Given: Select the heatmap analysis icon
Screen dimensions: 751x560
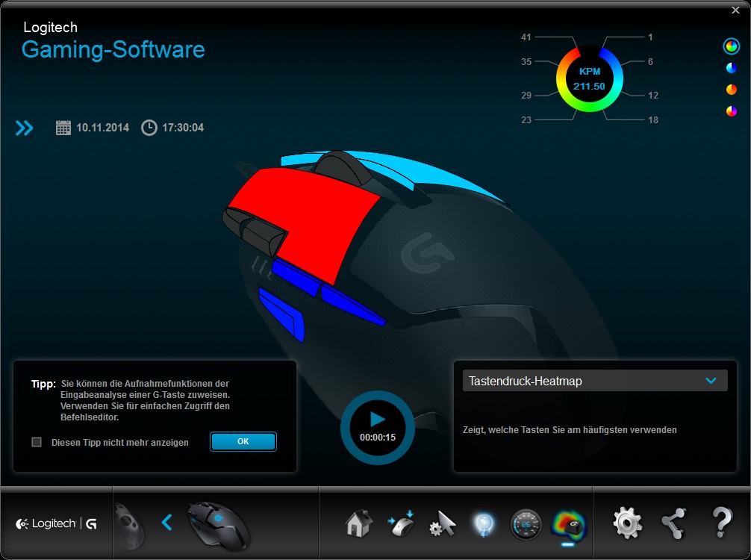Looking at the screenshot, I should [x=567, y=525].
